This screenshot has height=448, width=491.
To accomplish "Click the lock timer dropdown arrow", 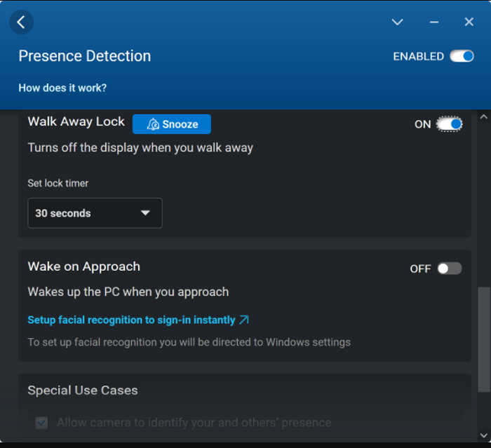I will (145, 213).
